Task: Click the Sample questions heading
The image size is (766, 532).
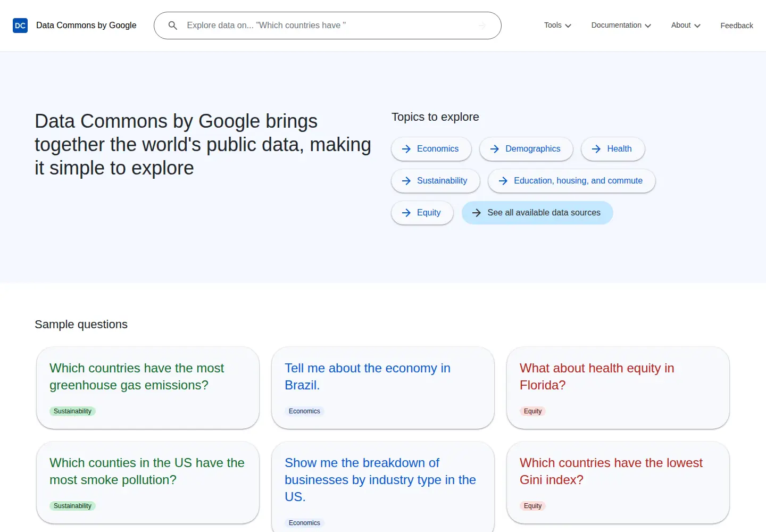Action: point(81,325)
